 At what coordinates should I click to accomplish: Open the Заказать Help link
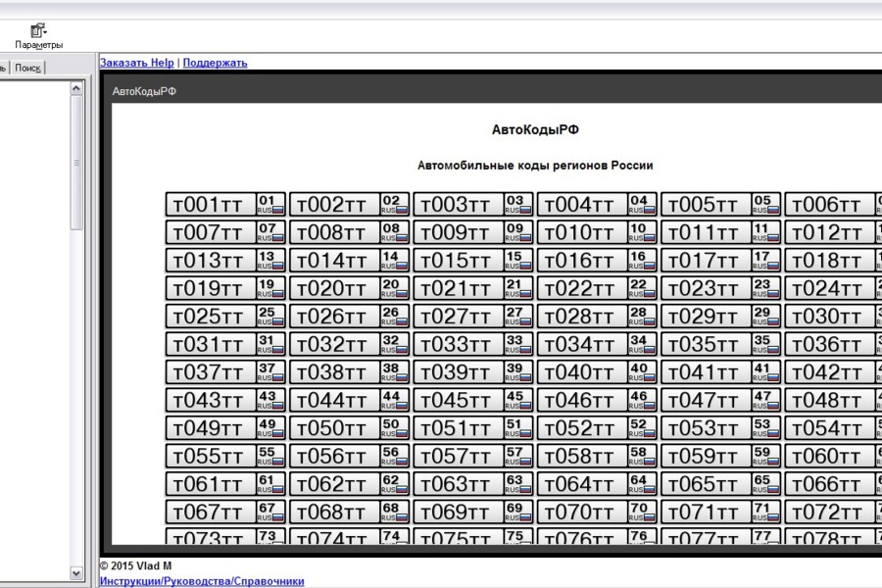136,63
